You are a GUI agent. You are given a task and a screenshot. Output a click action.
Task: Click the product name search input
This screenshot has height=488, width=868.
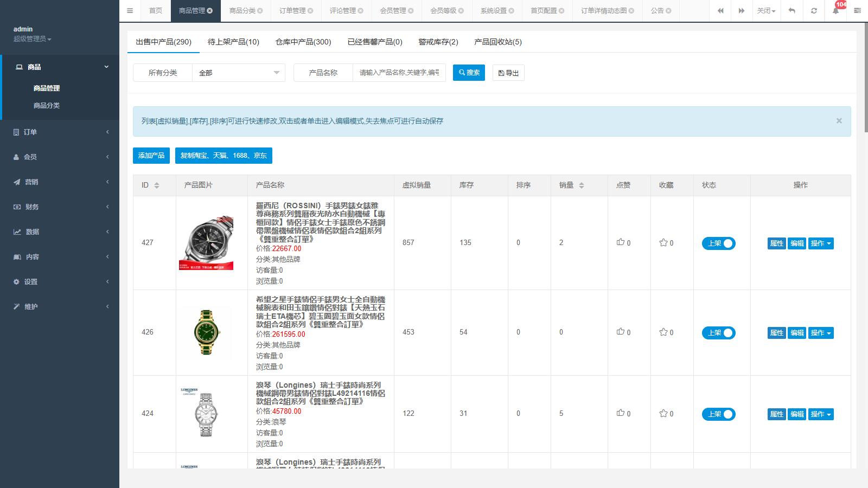click(x=399, y=73)
